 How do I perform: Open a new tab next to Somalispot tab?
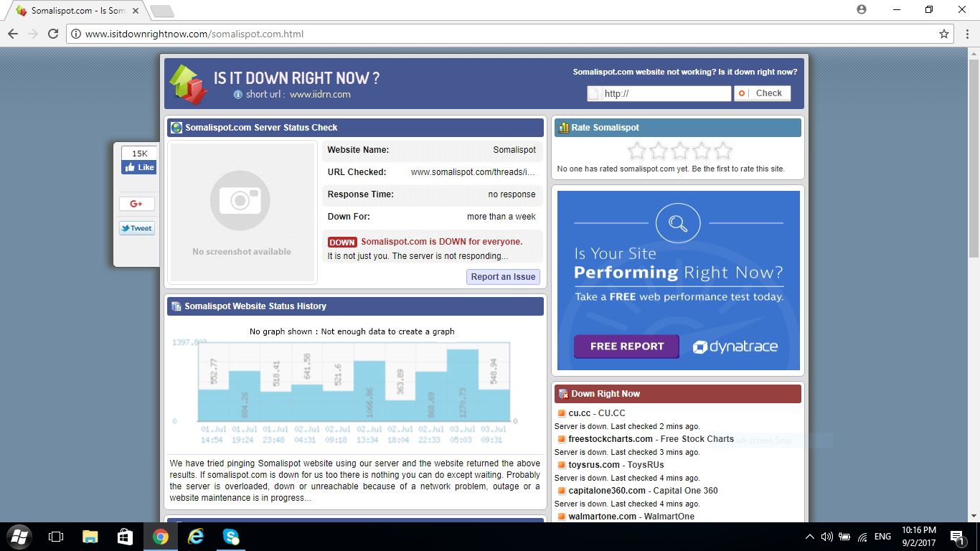pos(162,11)
